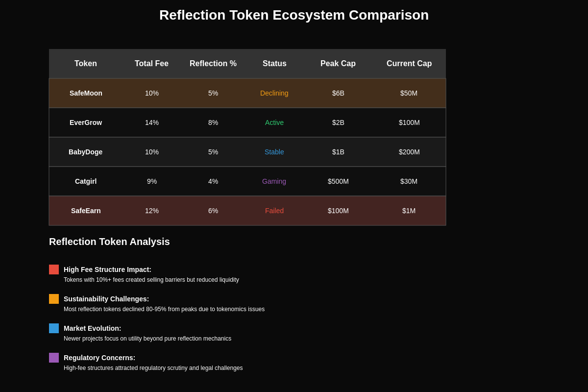Click the Reflection Token Analysis heading
Image resolution: width=588 pixels, height=392 pixels.
click(x=109, y=242)
